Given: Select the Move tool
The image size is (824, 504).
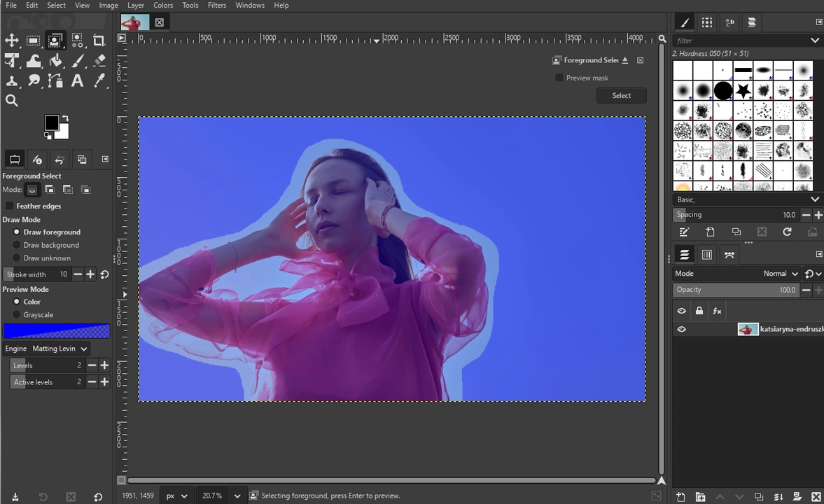Looking at the screenshot, I should pyautogui.click(x=12, y=41).
